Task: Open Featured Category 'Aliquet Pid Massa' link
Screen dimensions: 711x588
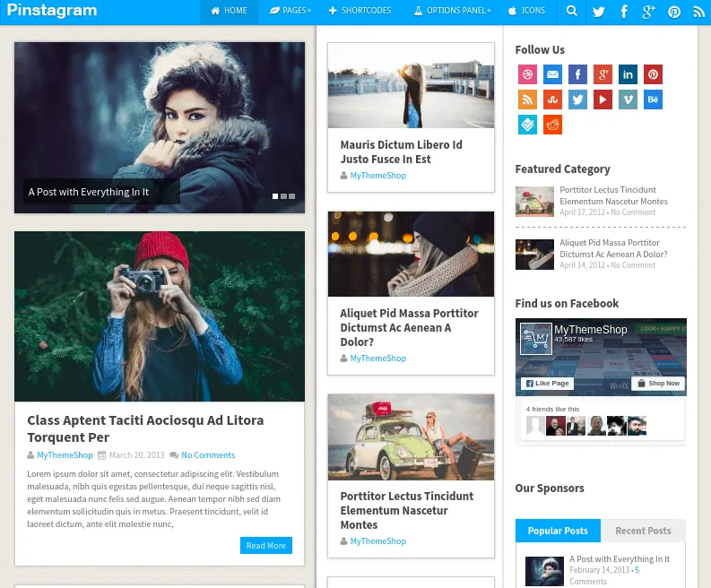Action: point(613,248)
